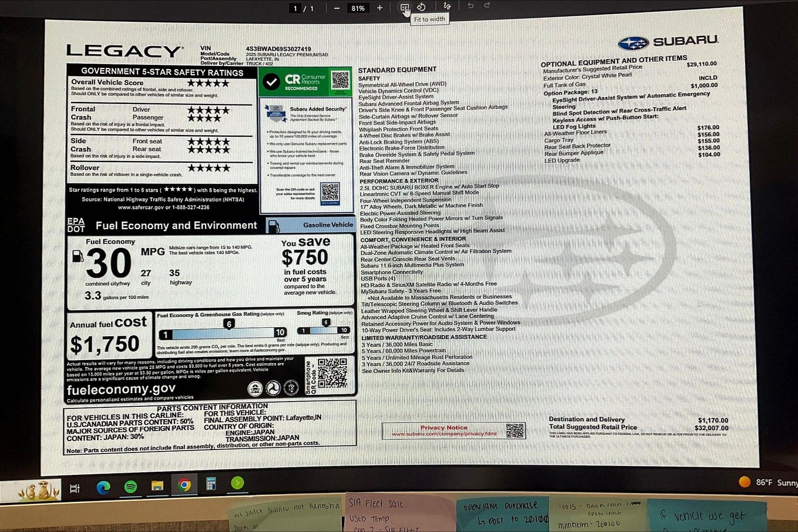Activate the draw annotation tool
This screenshot has height=532, width=798.
coord(447,6)
